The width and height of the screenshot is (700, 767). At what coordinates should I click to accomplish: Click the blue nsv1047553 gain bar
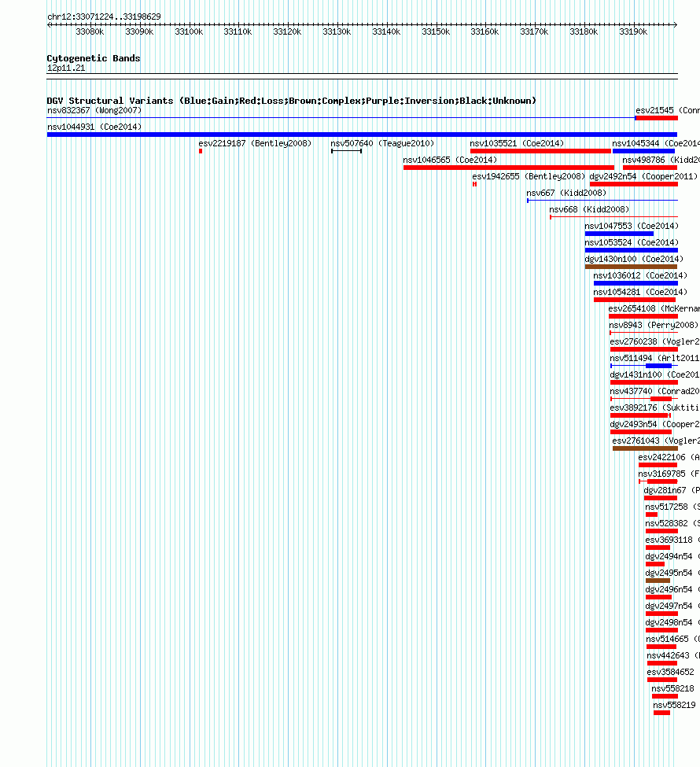tap(619, 234)
